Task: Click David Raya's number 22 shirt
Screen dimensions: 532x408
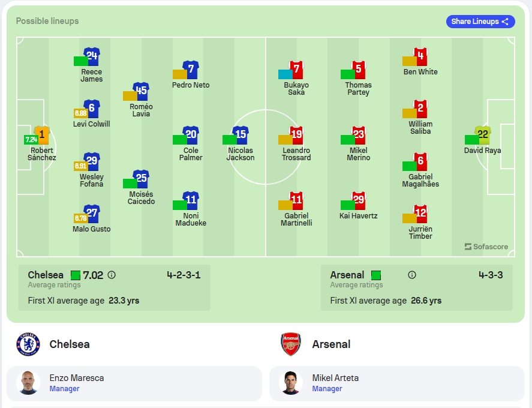Action: [x=482, y=136]
